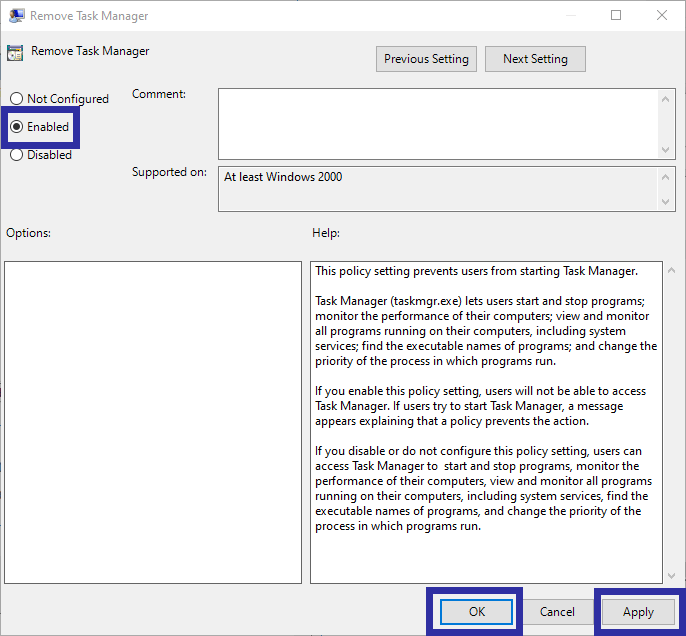Click the Help pane scroll up arrow
This screenshot has height=636, width=686.
(672, 271)
